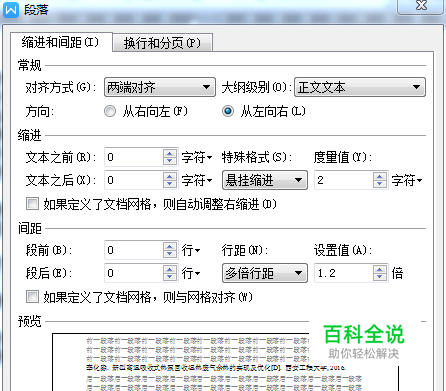Image resolution: width=446 pixels, height=391 pixels.
Task: Select the 缩进和间距 tab
Action: (61, 42)
